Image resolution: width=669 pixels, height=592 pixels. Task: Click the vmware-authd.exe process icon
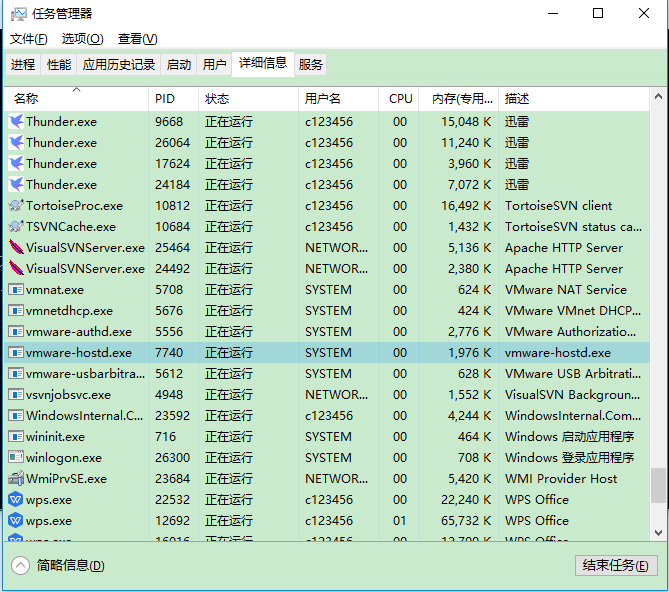(16, 331)
